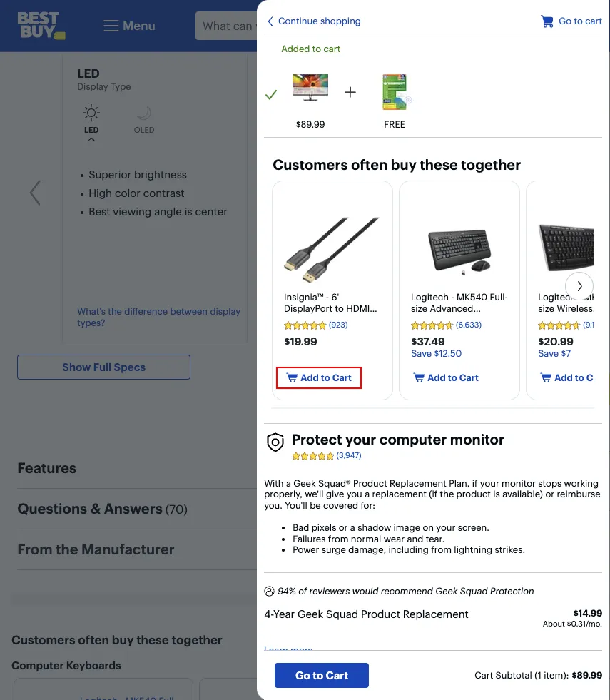
Task: Click the Geek Squad protection shield icon
Action: [275, 442]
